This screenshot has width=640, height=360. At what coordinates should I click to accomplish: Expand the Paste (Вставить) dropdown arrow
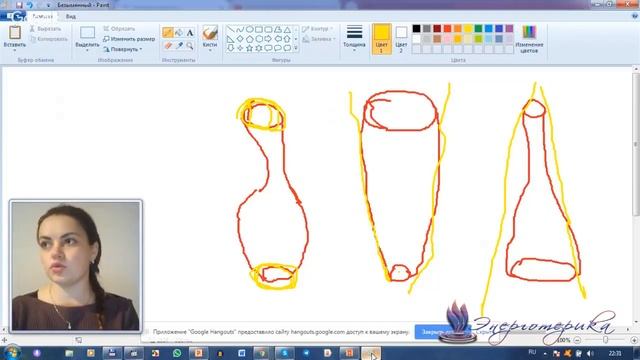tap(15, 49)
